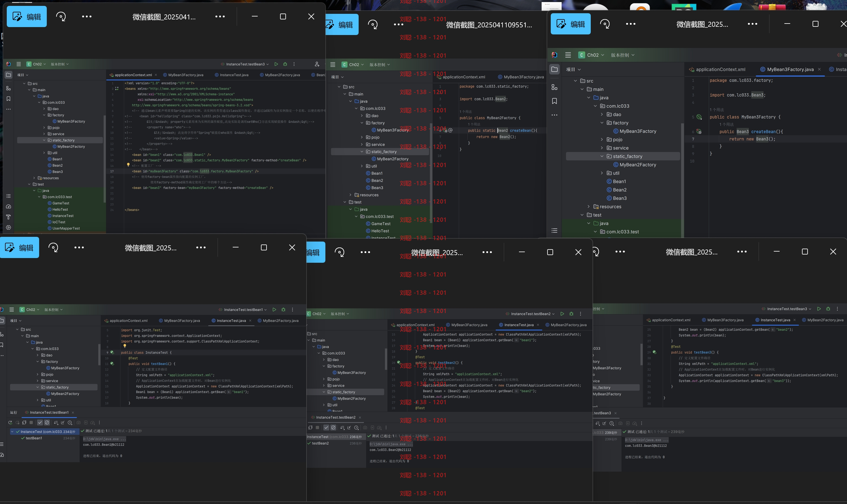Screen dimensions: 847x504
Task: Select applicationContext.xml tab in MyBean3Factory window
Action: (717, 69)
